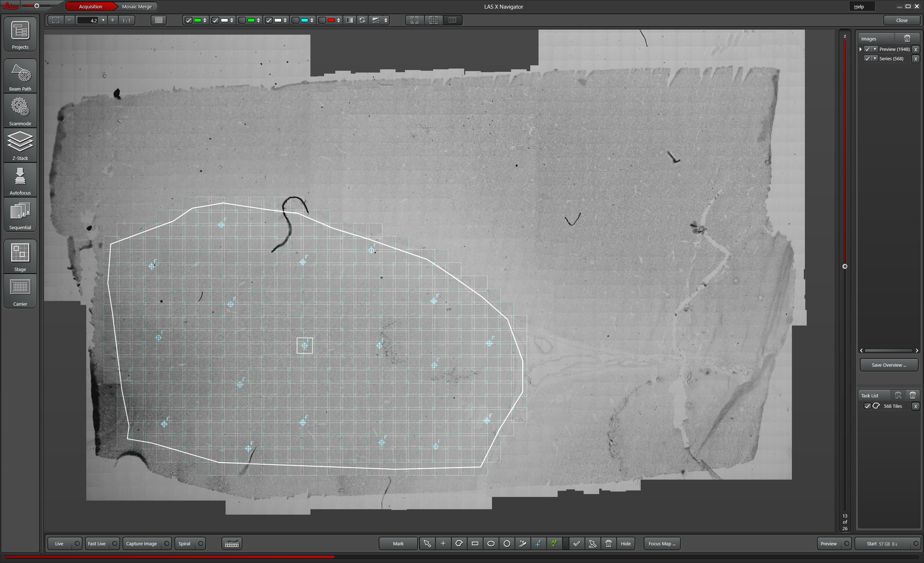The width and height of the screenshot is (924, 563).
Task: Toggle the 568 Tiles task checkbox
Action: point(867,406)
